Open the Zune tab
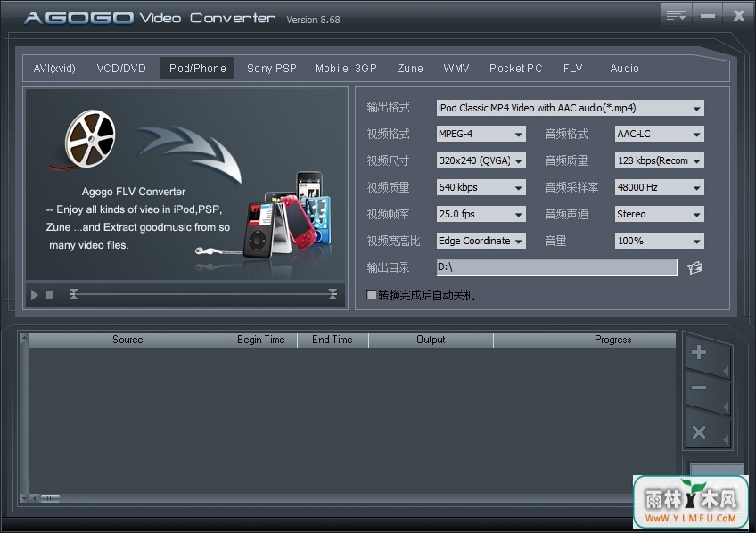Image resolution: width=756 pixels, height=533 pixels. click(x=410, y=69)
